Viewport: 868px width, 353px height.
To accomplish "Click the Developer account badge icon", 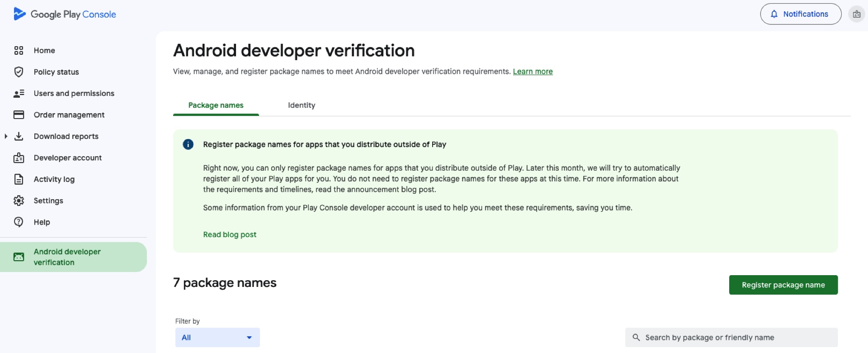I will pos(19,158).
